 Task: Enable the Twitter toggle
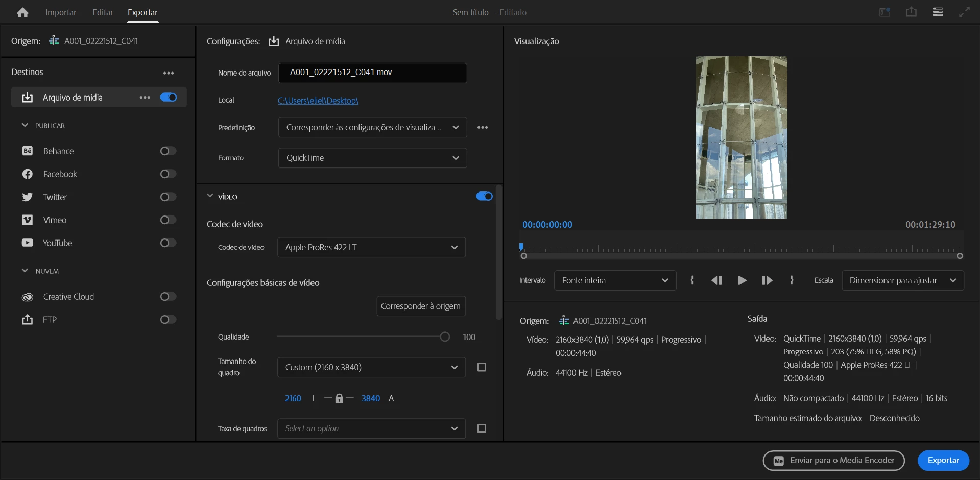coord(168,197)
